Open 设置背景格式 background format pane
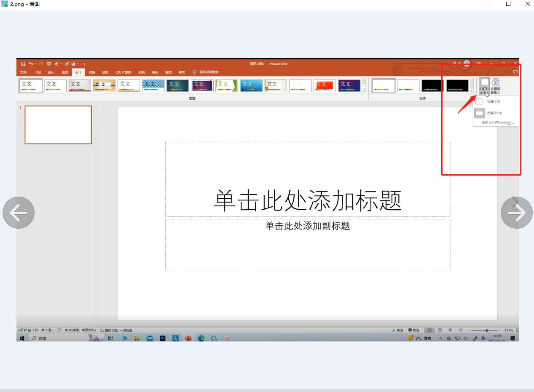Viewport: 534px width, 392px height. (495, 86)
